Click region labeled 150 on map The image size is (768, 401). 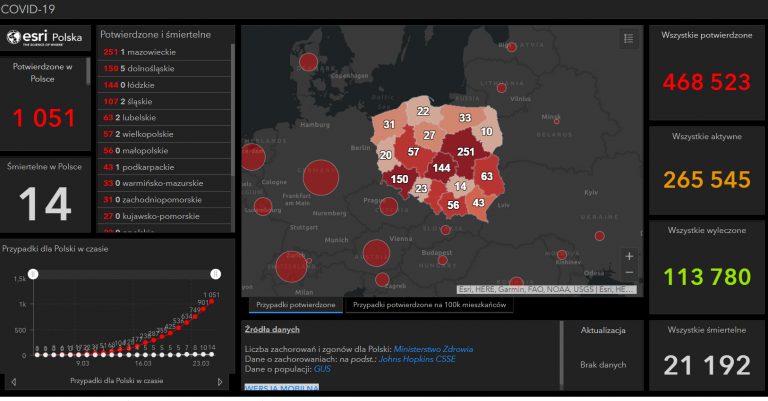pos(399,179)
